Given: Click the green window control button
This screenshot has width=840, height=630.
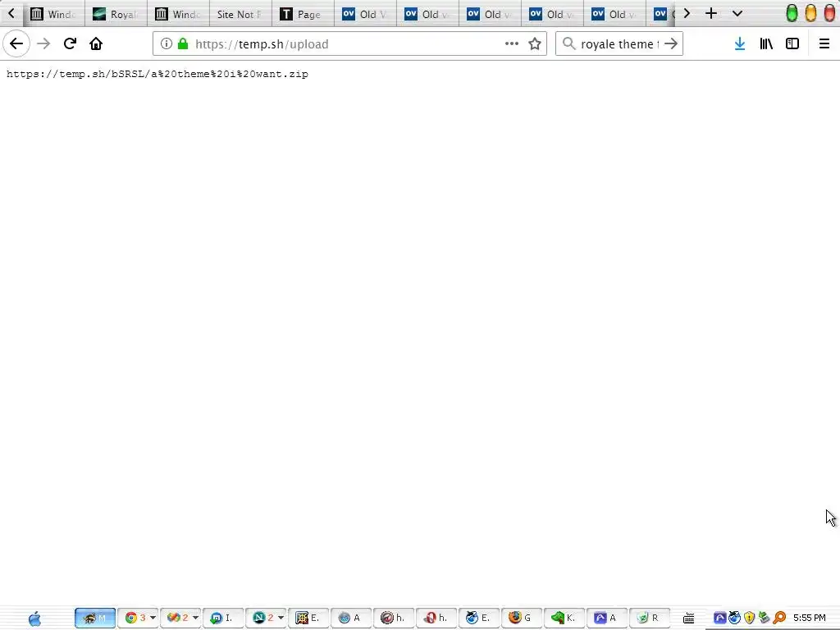Looking at the screenshot, I should pos(792,13).
